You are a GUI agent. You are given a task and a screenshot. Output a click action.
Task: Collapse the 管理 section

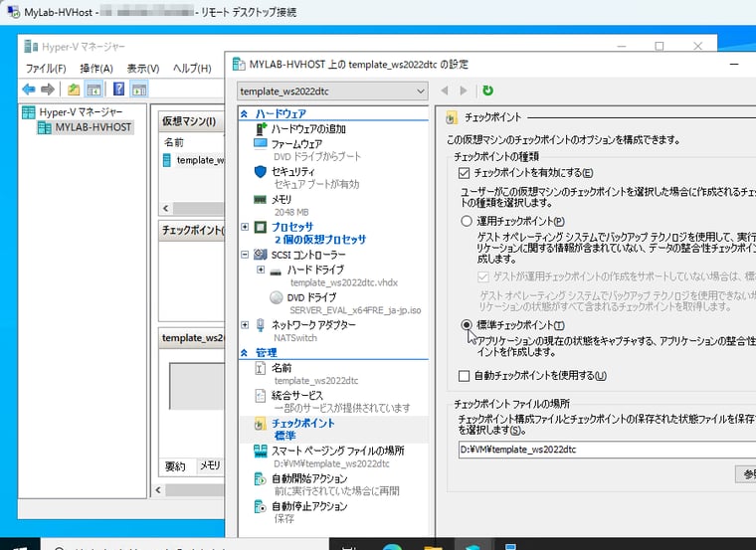tap(245, 353)
